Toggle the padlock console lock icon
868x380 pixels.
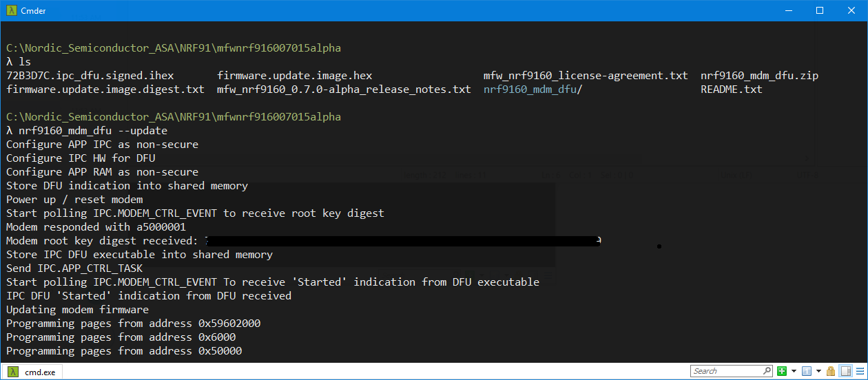click(831, 371)
